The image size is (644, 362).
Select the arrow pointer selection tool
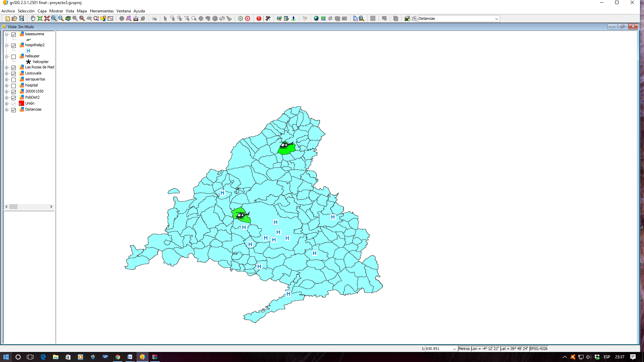pyautogui.click(x=165, y=18)
